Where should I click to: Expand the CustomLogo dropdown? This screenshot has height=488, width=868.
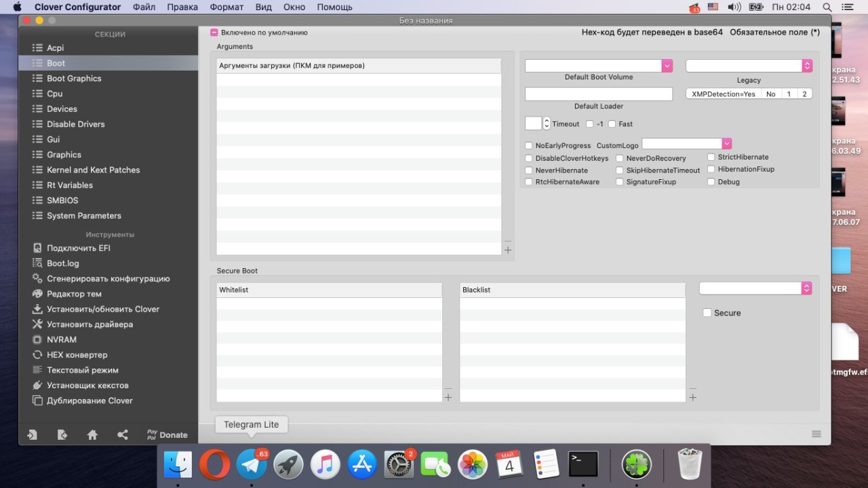coord(727,144)
